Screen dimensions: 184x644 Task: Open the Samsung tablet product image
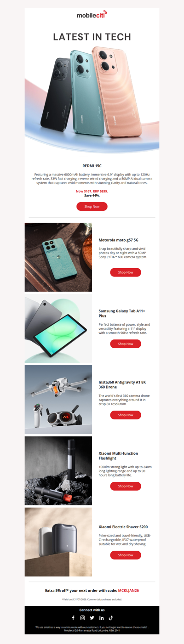(x=58, y=328)
